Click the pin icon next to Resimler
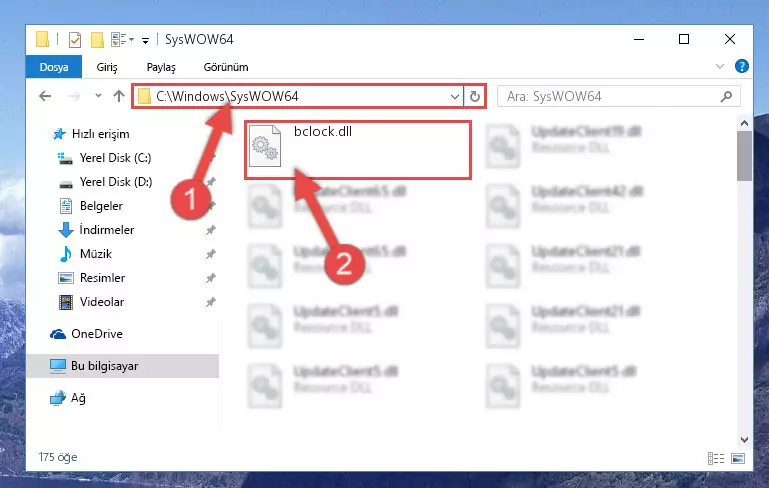Screen dimensions: 769x488 coord(210,278)
